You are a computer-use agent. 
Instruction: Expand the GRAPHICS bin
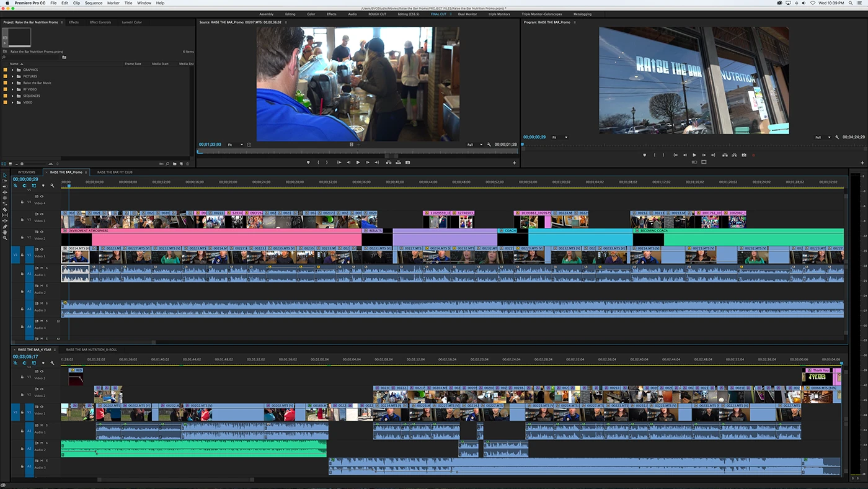[x=12, y=70]
